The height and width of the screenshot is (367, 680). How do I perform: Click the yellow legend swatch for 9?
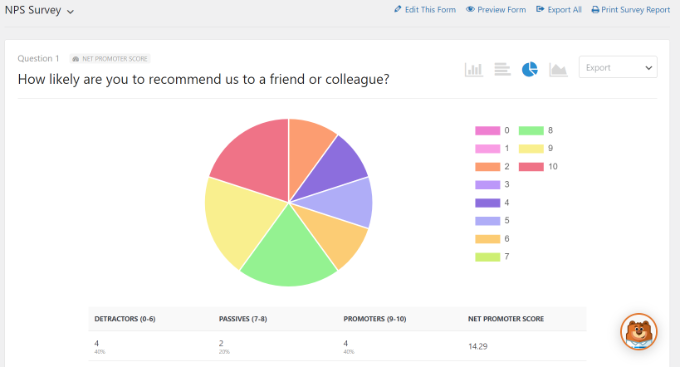[531, 149]
